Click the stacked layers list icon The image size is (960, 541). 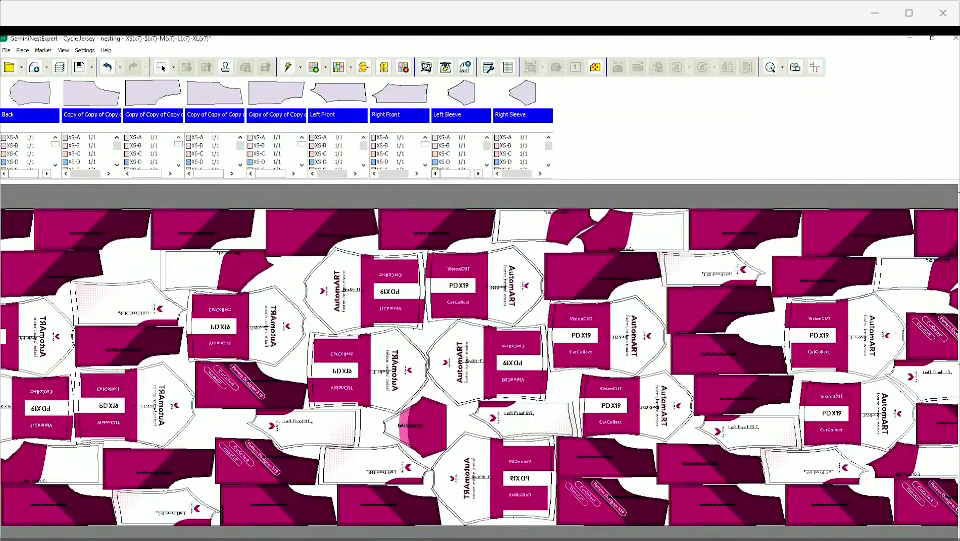click(59, 67)
